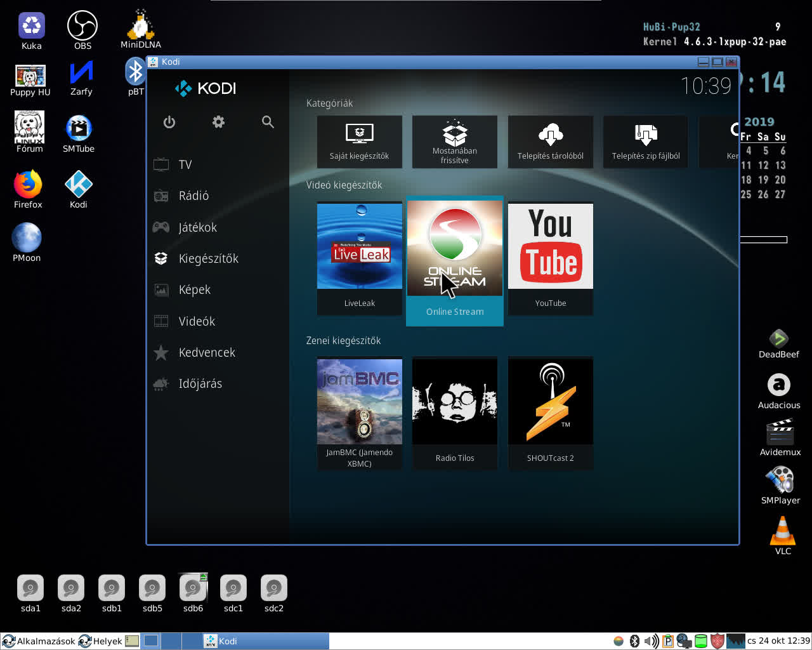This screenshot has height=650, width=812.
Task: Open Helyek menu in taskbar
Action: (x=100, y=641)
